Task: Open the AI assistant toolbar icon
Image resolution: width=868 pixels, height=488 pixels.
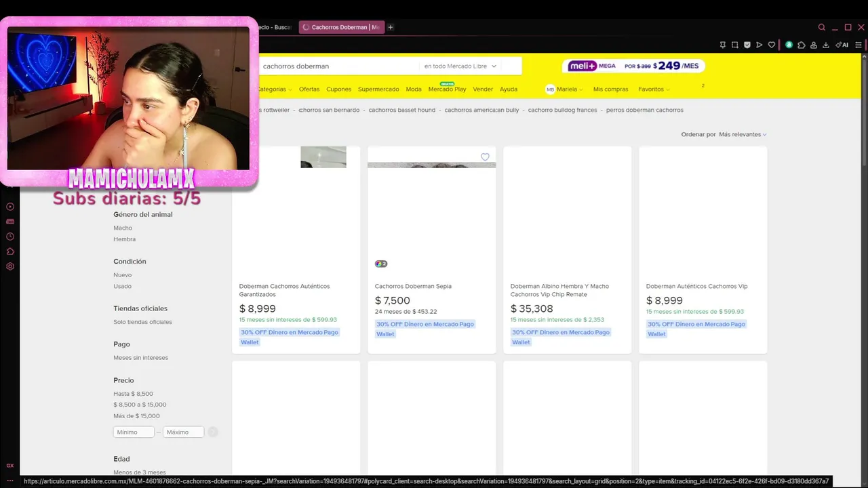Action: tap(842, 45)
